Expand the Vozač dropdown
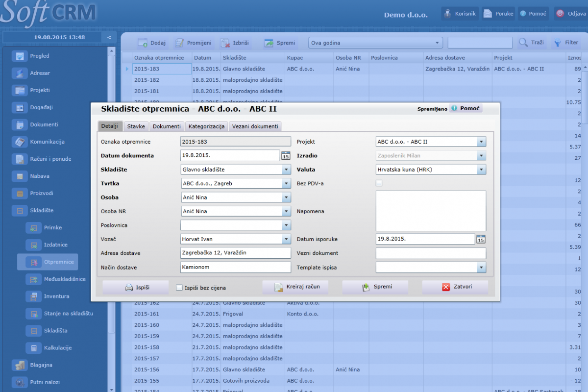The width and height of the screenshot is (588, 392). 286,239
